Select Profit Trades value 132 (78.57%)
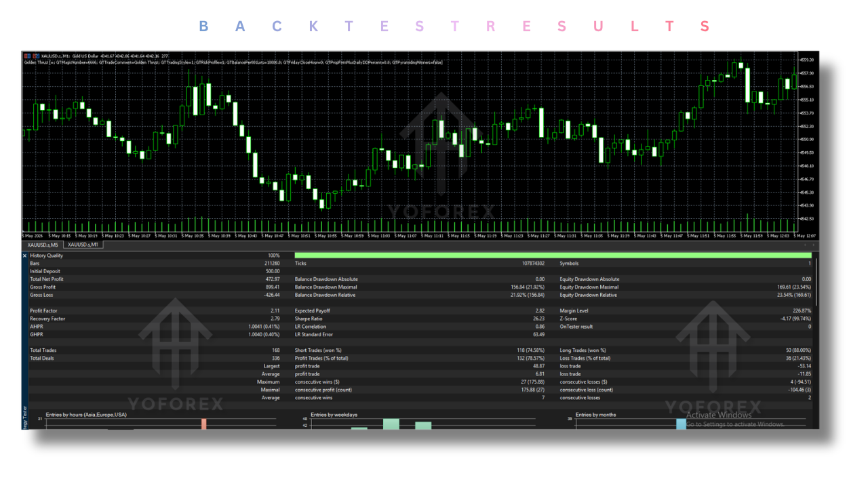 point(530,359)
